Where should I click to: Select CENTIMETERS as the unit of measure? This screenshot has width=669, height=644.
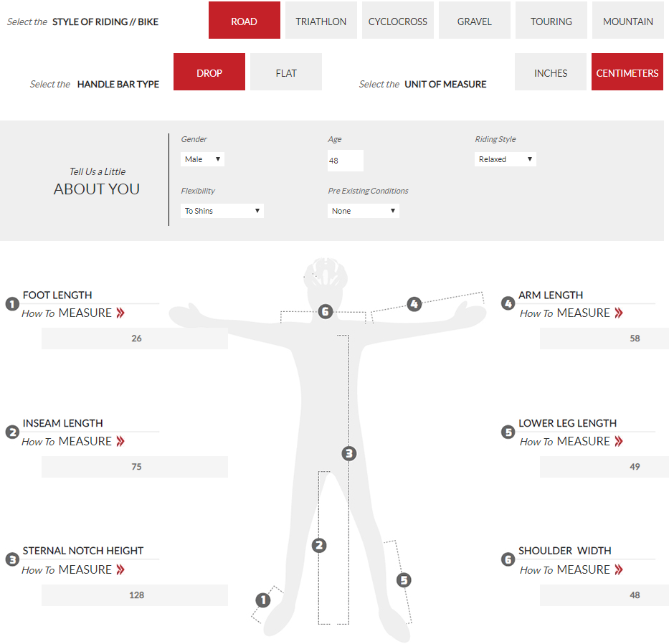point(627,72)
